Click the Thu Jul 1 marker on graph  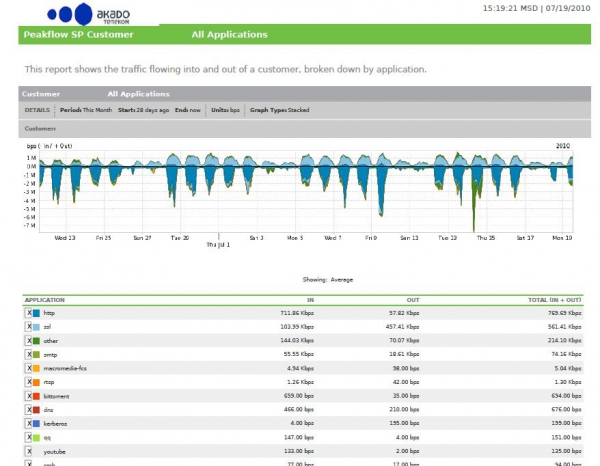218,244
